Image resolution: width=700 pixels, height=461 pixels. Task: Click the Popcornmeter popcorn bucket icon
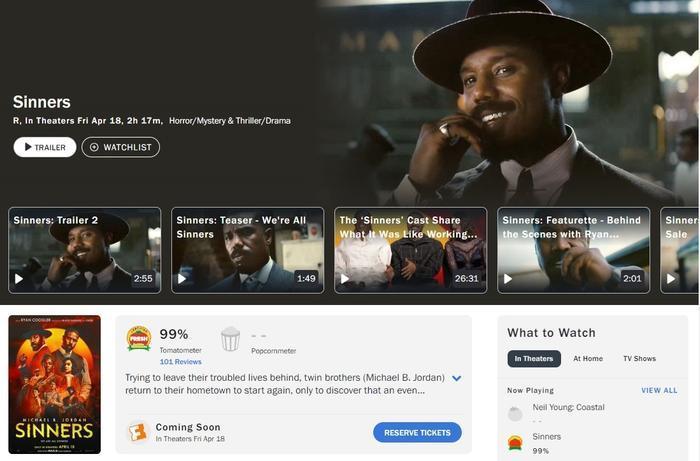pos(230,339)
